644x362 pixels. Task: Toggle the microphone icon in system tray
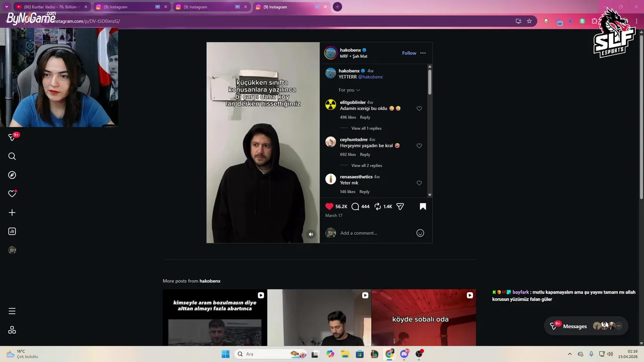click(591, 354)
